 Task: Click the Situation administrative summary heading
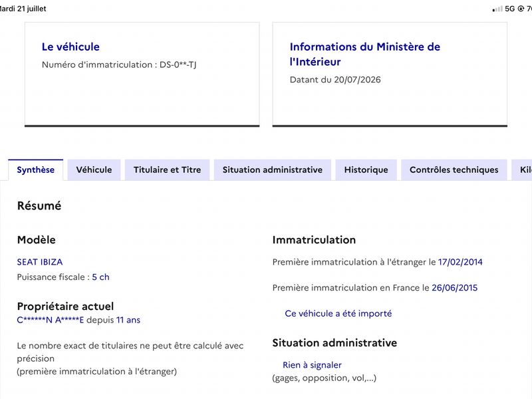334,342
